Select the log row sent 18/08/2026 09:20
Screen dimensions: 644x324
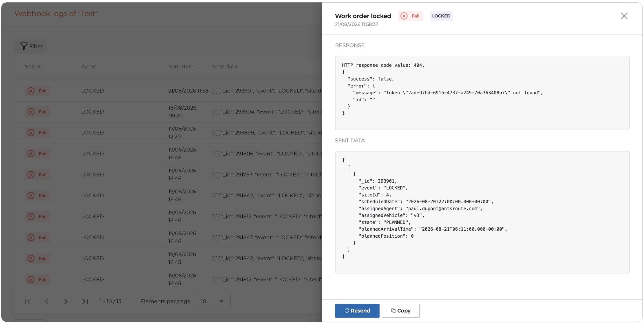(x=168, y=112)
